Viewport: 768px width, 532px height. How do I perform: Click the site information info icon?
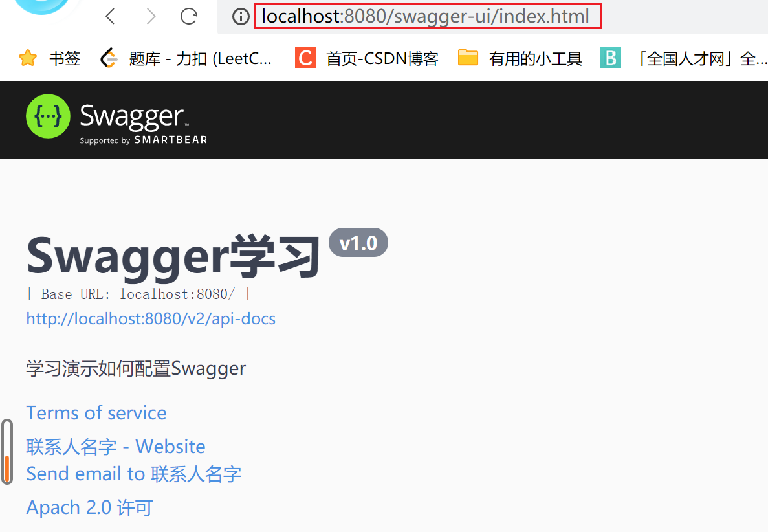pos(240,16)
